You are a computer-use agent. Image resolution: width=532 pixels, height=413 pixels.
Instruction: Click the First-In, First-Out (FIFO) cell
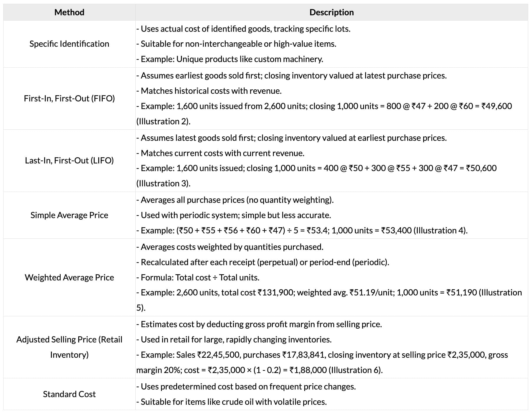tap(69, 98)
